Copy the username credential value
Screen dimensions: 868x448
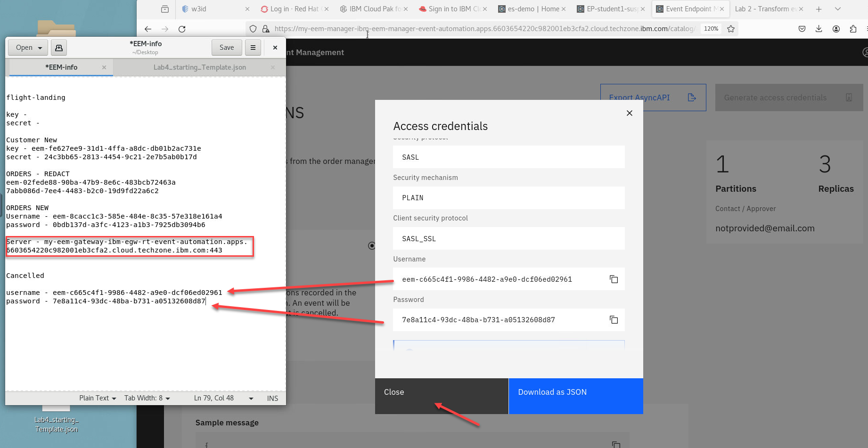tap(614, 279)
